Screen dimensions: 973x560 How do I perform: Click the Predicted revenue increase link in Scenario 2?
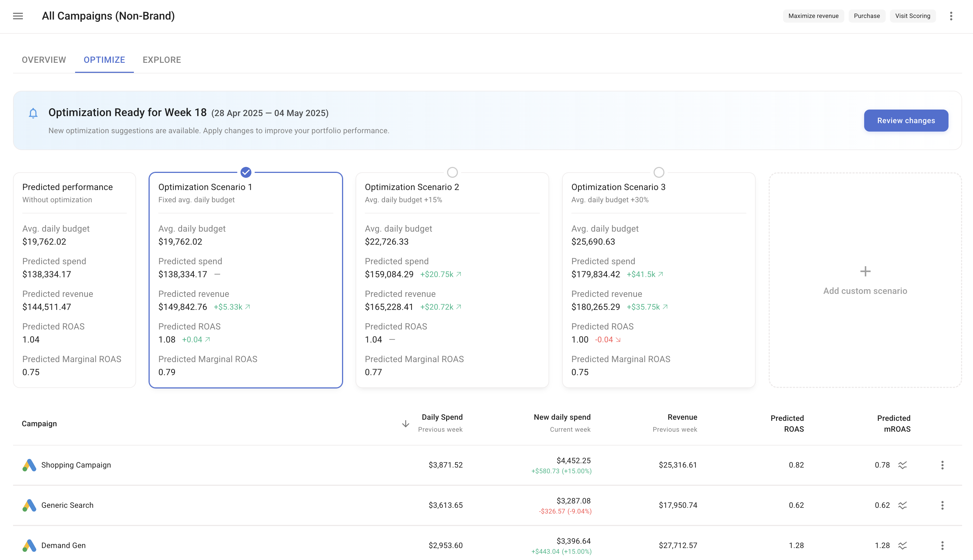pos(441,307)
